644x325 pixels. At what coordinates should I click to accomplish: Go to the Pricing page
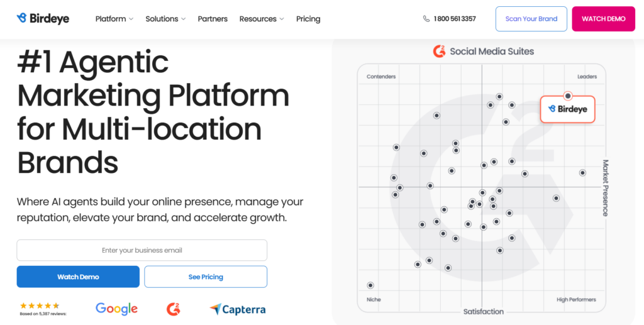(308, 19)
